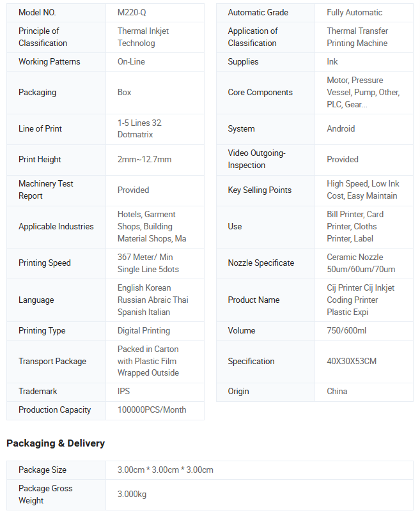Click the Applicable Industries label

pos(56,226)
